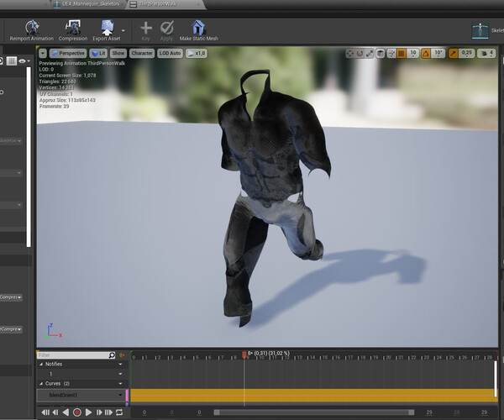Click the timeline vertical scrollbar at right
504x420 pixels.
(496, 379)
